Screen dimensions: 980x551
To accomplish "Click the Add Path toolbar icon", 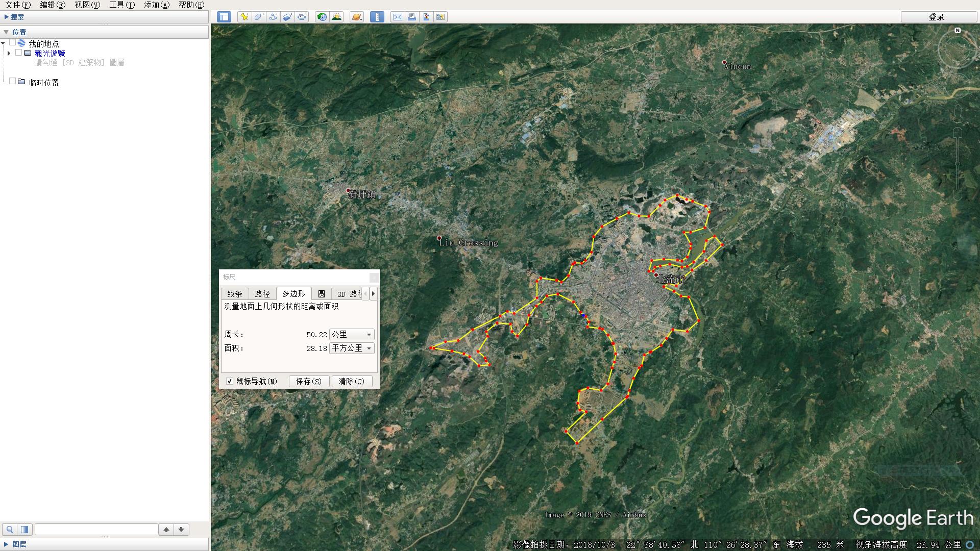I will [273, 17].
